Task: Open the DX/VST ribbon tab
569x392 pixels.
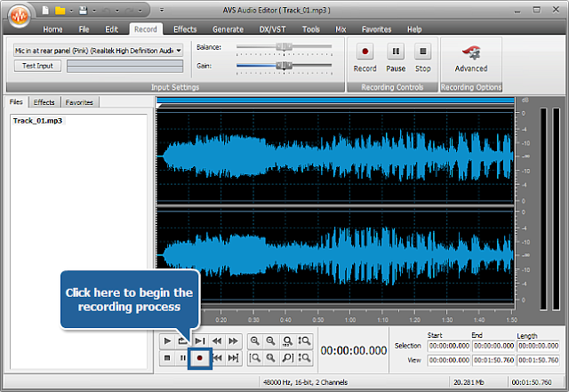Action: (272, 29)
